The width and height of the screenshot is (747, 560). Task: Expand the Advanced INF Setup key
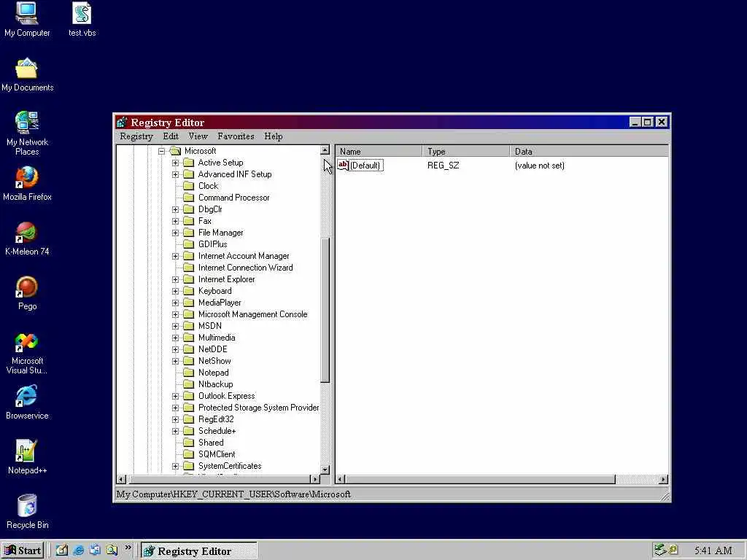point(175,174)
